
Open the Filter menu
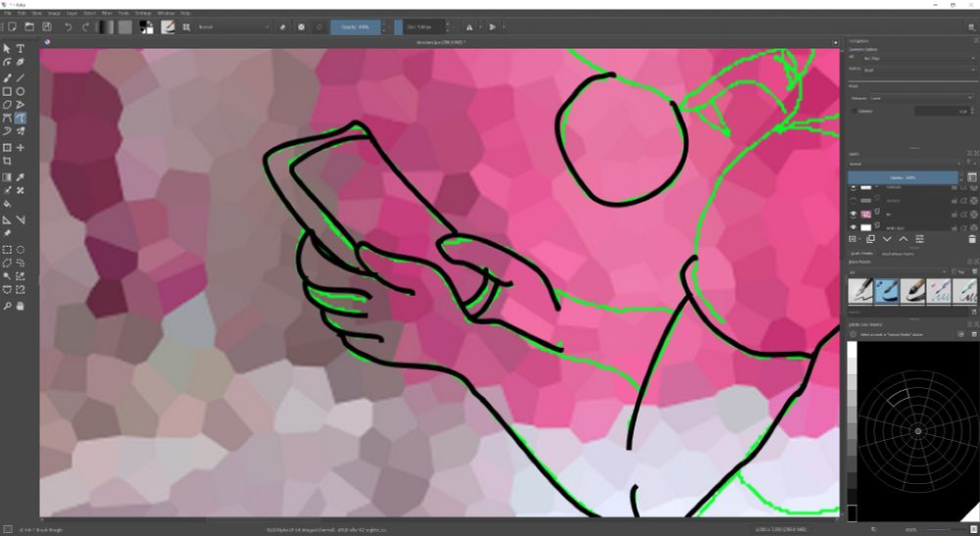tap(107, 13)
